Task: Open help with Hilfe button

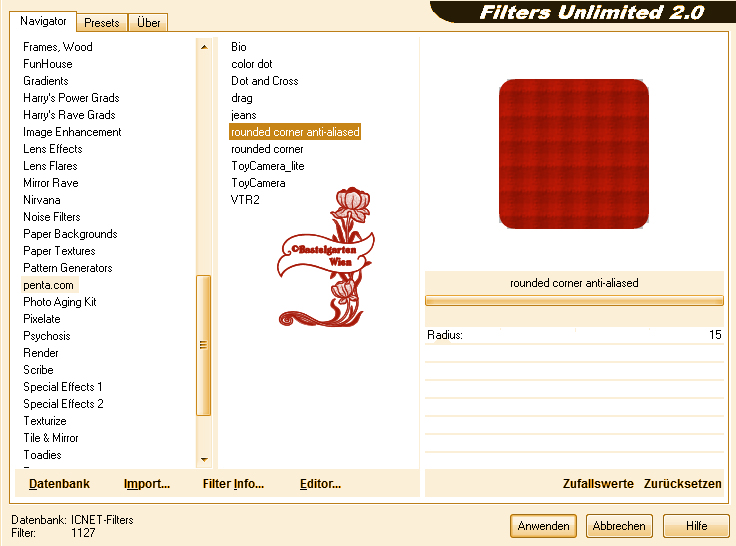Action: (x=696, y=526)
